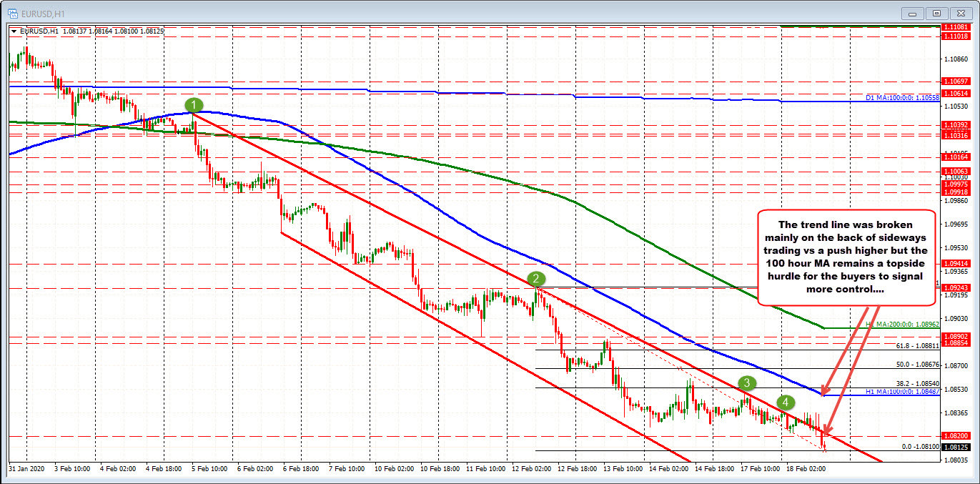Open the chart menu triangle beside EURUSD,H1
The image size is (980, 484).
(14, 31)
